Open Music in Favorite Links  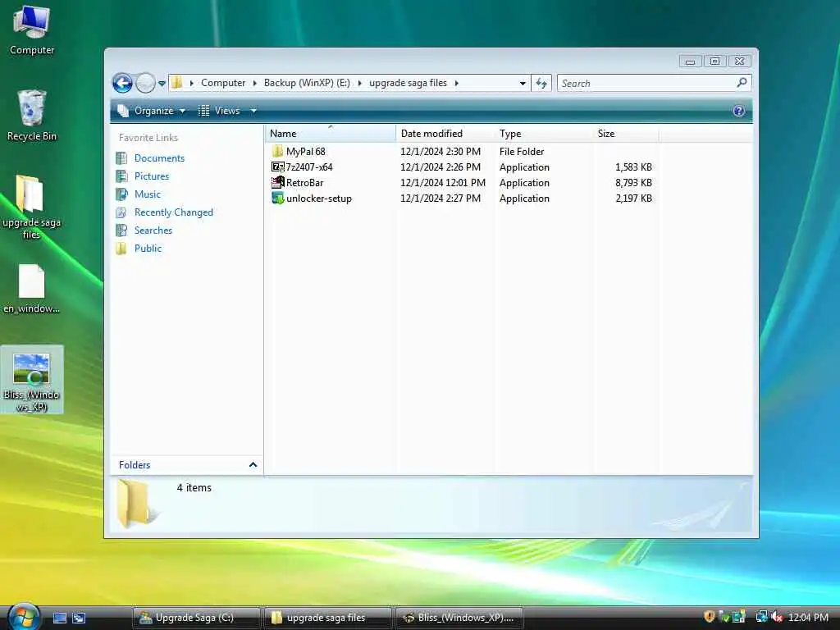(x=148, y=194)
